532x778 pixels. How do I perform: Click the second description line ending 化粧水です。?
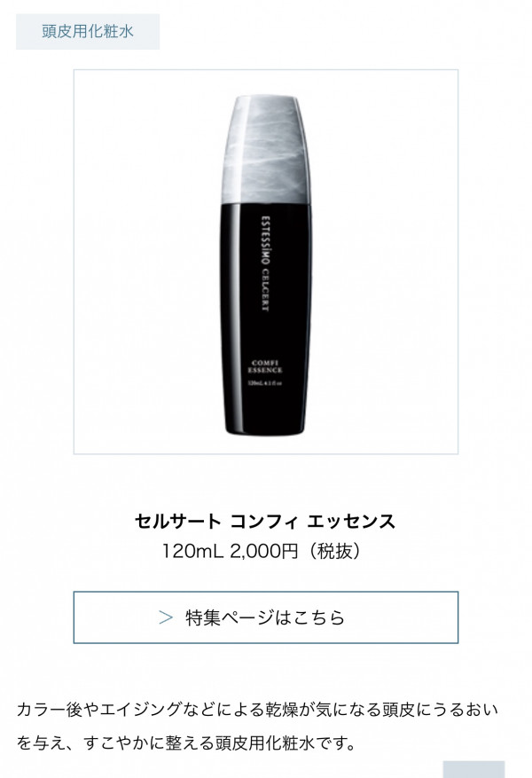(x=186, y=743)
